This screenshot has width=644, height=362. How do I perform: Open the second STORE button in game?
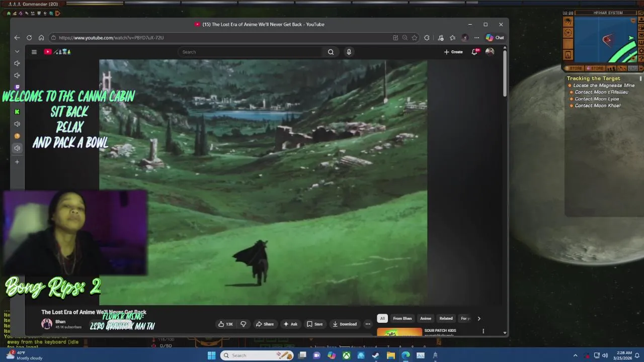pyautogui.click(x=595, y=68)
